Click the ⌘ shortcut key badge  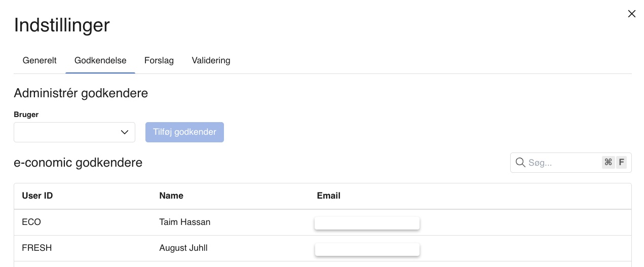point(608,162)
